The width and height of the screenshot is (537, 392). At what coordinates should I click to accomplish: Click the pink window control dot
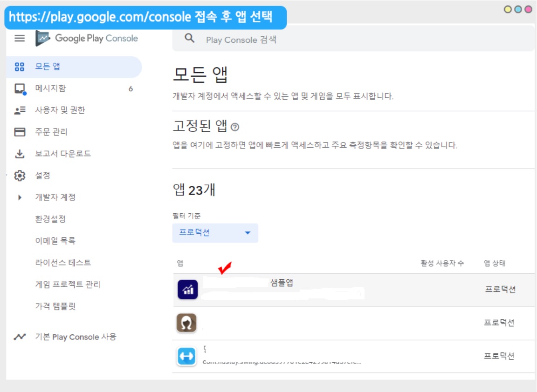[529, 9]
